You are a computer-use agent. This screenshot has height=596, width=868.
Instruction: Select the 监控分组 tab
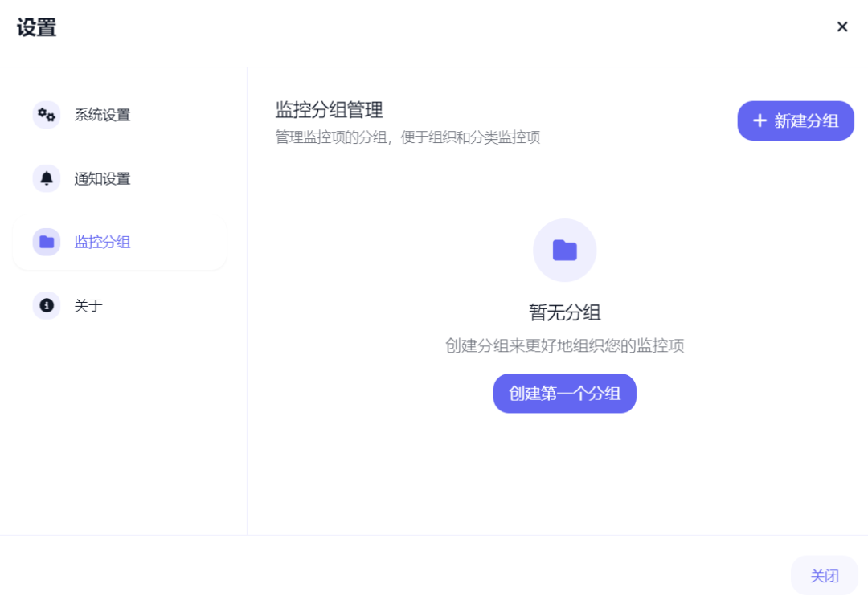click(120, 242)
